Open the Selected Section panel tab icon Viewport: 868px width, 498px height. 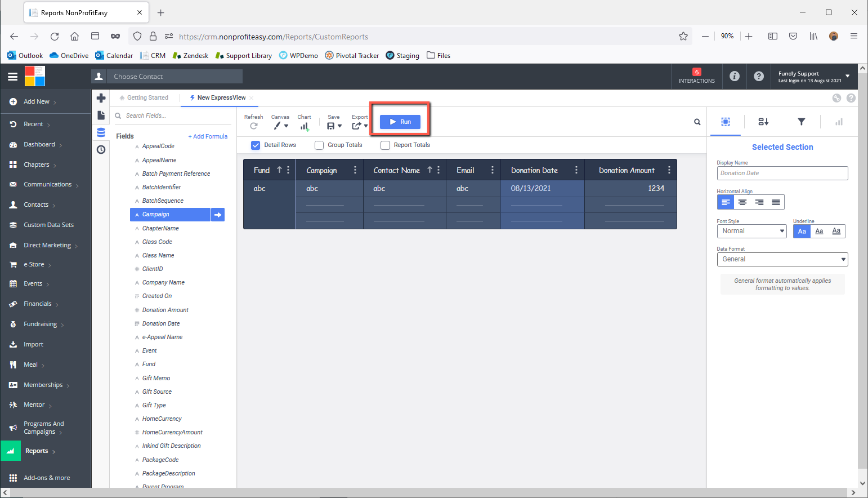click(726, 122)
